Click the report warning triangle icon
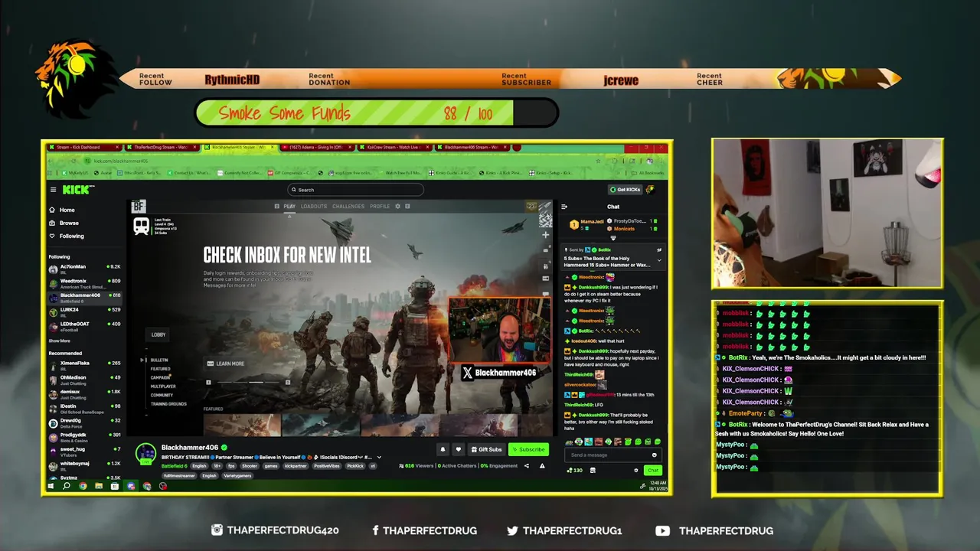Screen dimensions: 980x551 click(x=542, y=465)
